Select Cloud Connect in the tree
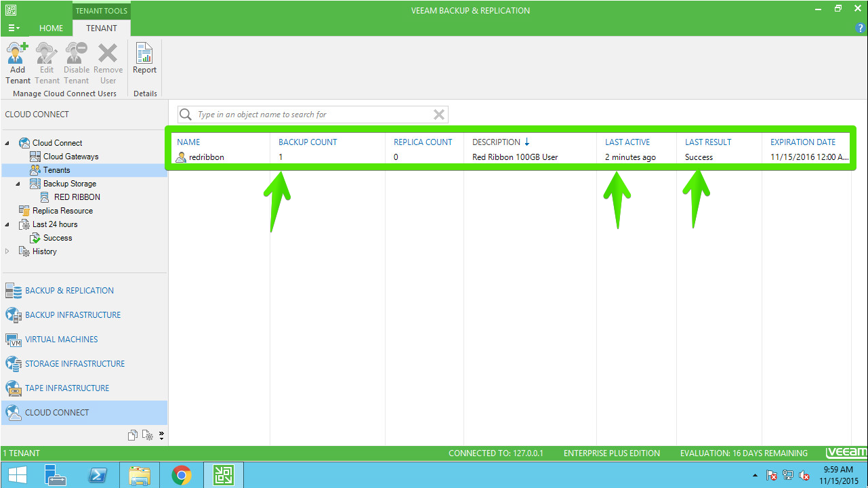The height and width of the screenshot is (488, 868). [58, 143]
